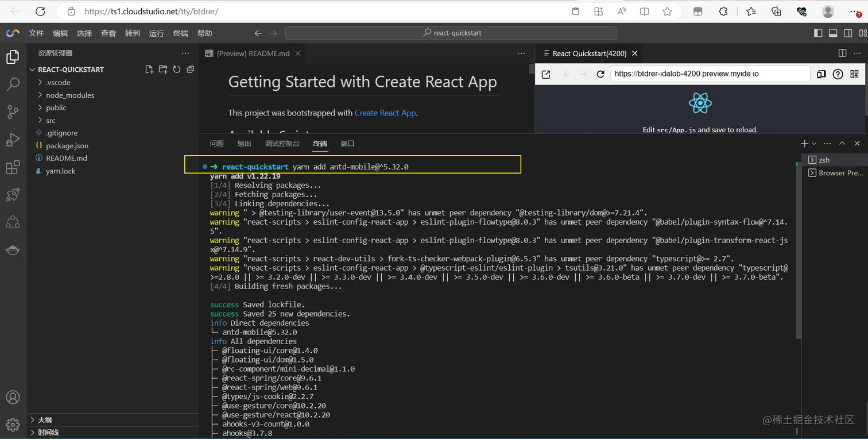Open package.json in the explorer
The width and height of the screenshot is (868, 439).
click(113, 145)
